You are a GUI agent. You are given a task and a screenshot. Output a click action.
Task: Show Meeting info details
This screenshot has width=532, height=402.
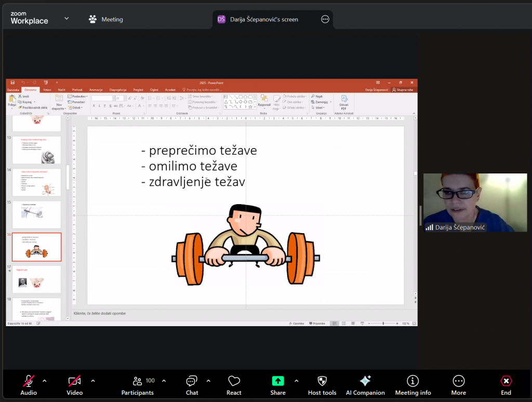tap(413, 384)
